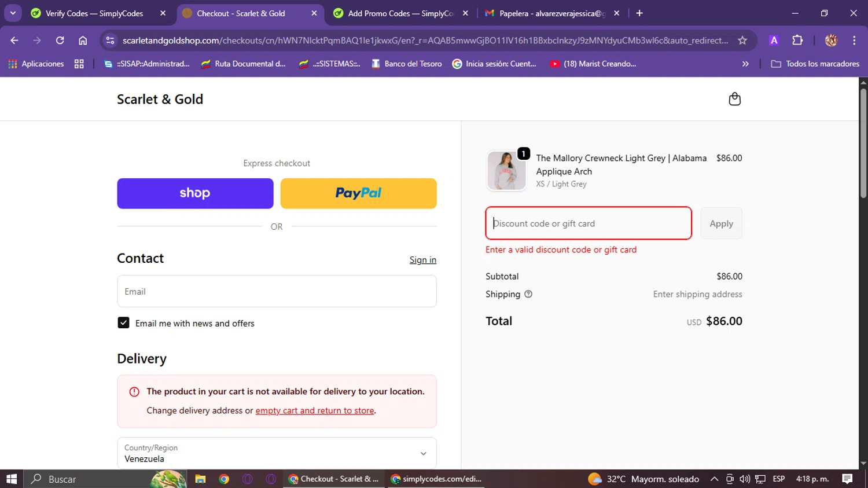868x488 pixels.
Task: Open the taskbar volume icon
Action: (745, 479)
